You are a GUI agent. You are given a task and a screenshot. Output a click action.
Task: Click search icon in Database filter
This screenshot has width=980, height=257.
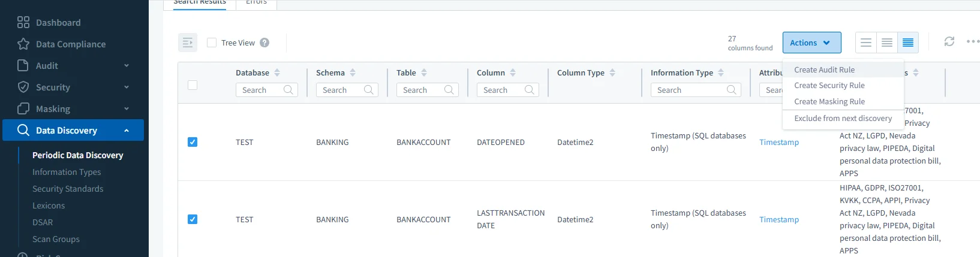click(x=288, y=90)
